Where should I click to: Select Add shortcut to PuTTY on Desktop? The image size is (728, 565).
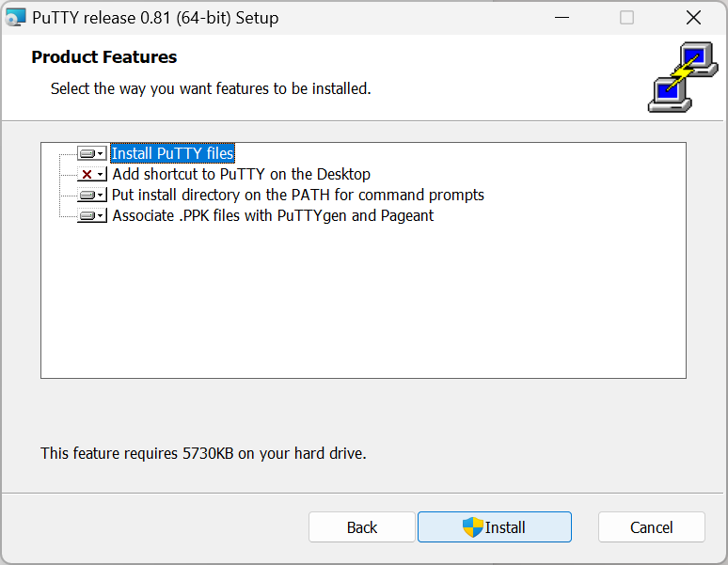pos(241,174)
